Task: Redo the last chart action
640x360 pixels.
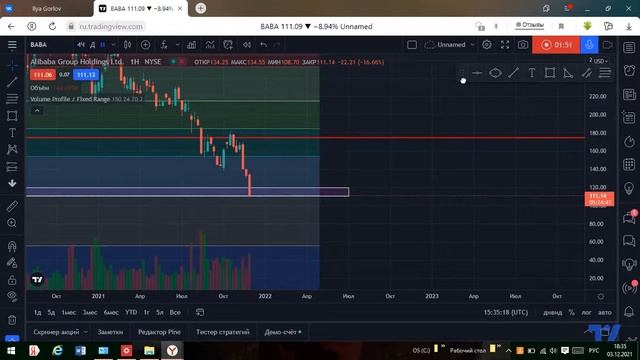Action: (277, 45)
